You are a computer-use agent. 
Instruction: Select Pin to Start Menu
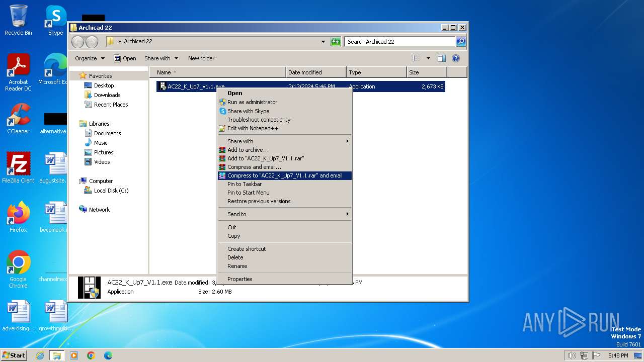[x=285, y=193]
